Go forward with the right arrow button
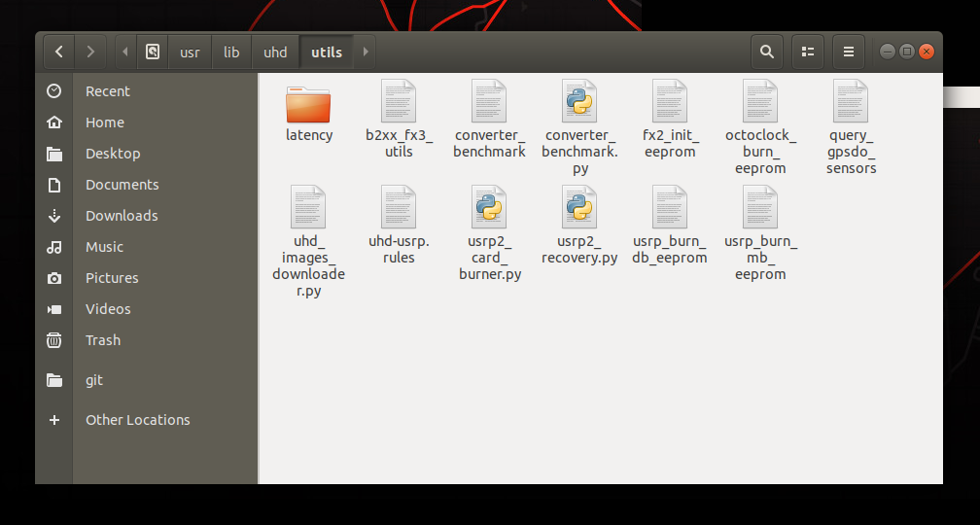 coord(90,52)
